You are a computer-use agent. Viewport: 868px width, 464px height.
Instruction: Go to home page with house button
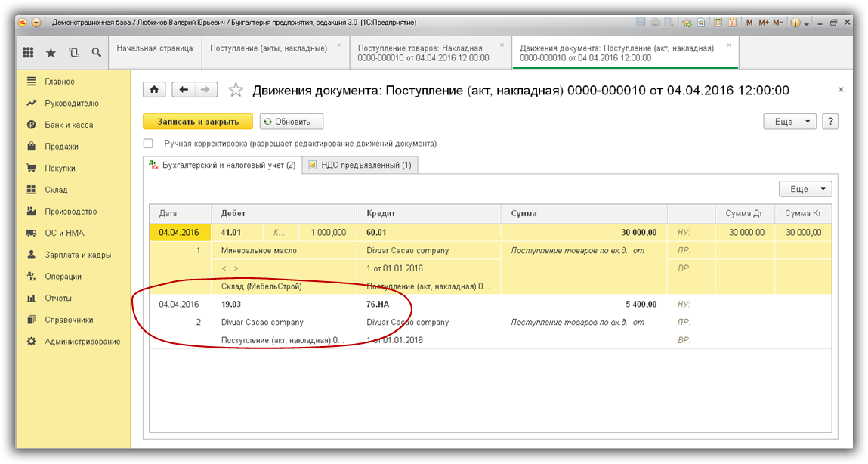[154, 90]
